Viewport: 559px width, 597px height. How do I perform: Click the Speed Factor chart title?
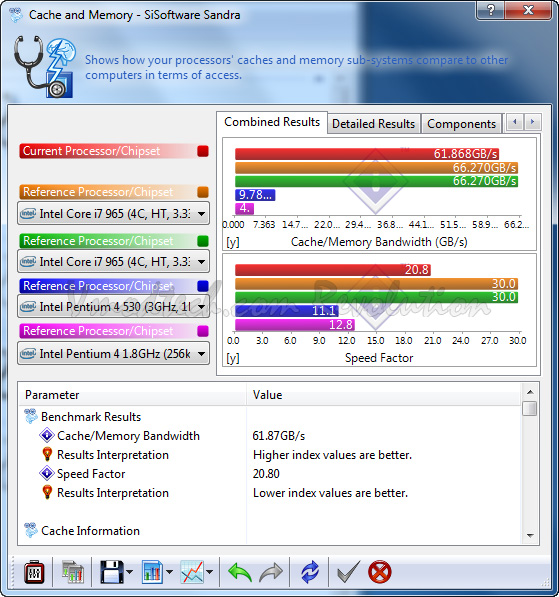(379, 358)
